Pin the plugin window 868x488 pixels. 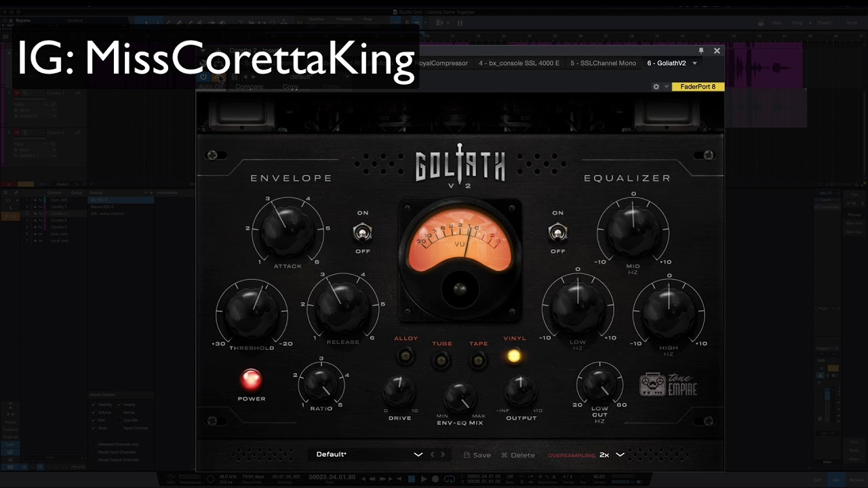[701, 50]
